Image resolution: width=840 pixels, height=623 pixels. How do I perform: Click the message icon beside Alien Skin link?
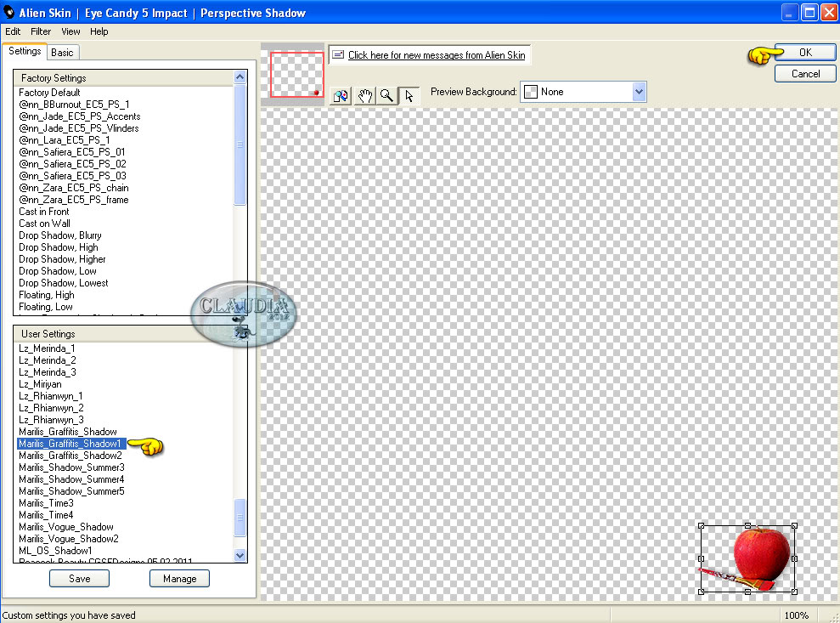tap(338, 54)
